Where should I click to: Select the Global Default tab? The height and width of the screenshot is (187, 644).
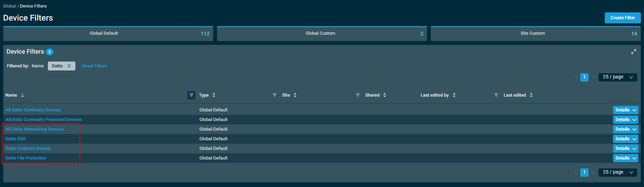point(108,34)
